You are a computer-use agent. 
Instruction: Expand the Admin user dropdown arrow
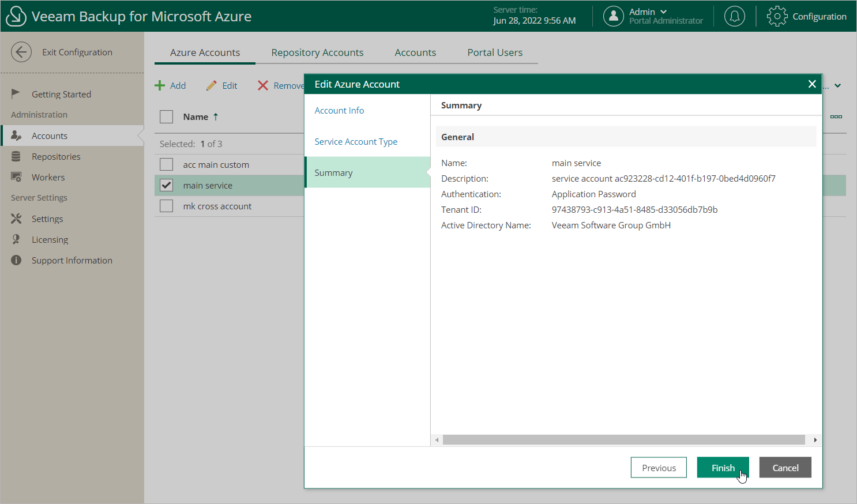(x=663, y=12)
